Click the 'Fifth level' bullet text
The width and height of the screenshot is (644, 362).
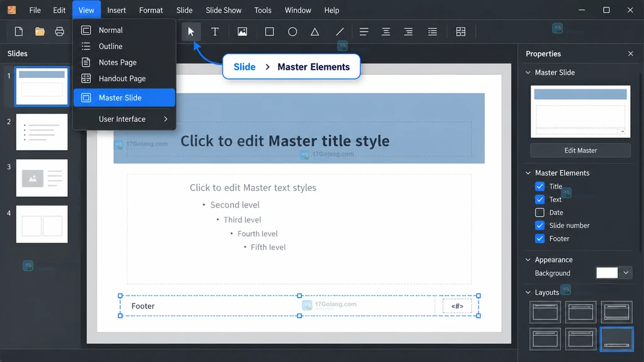pyautogui.click(x=268, y=248)
